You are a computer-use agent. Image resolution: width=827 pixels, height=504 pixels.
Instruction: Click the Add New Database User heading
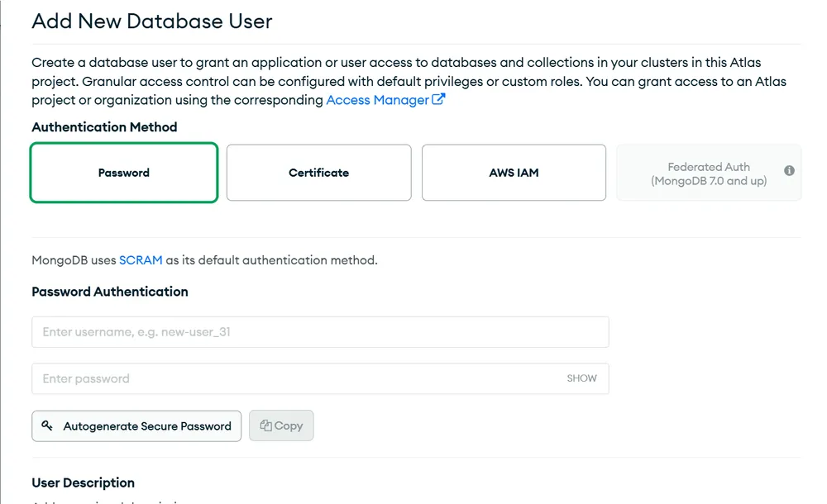click(152, 21)
